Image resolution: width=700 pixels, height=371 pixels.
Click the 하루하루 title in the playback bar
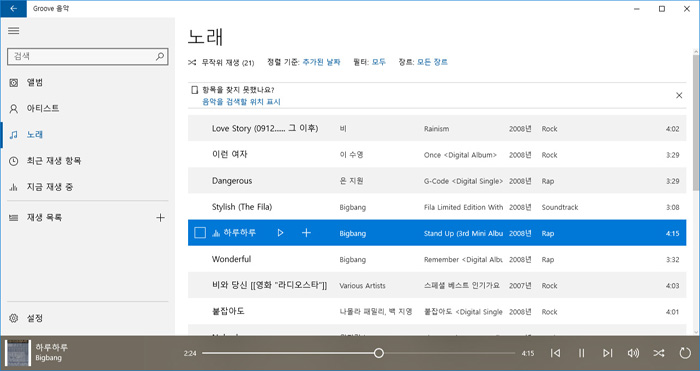pos(52,347)
